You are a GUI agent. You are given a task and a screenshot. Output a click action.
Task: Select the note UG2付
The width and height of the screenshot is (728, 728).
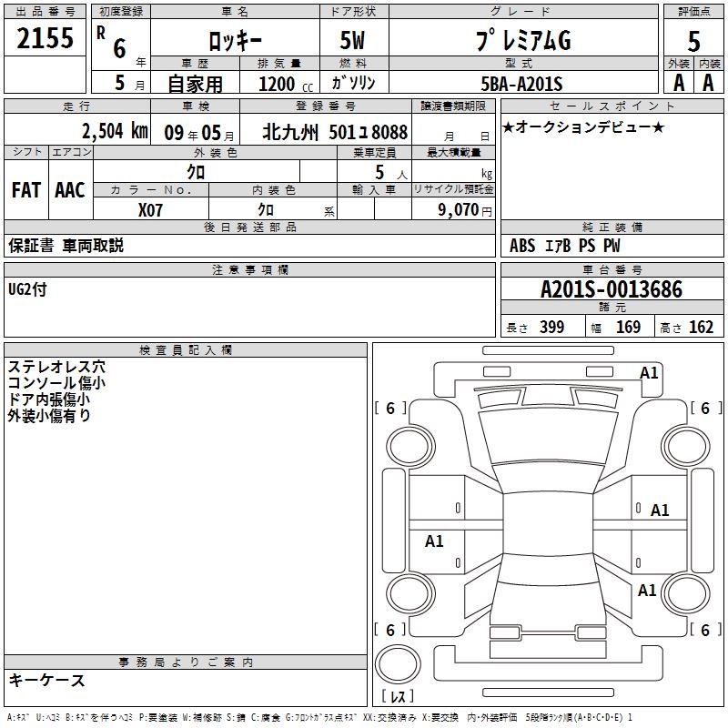pyautogui.click(x=27, y=289)
